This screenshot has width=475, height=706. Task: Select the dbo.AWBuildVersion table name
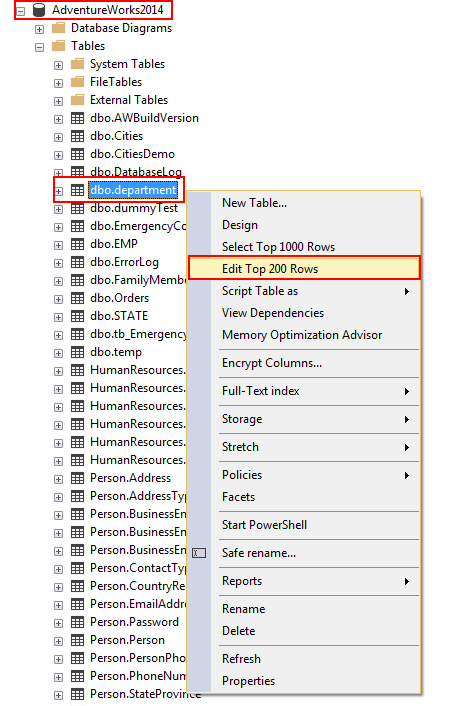[x=144, y=118]
